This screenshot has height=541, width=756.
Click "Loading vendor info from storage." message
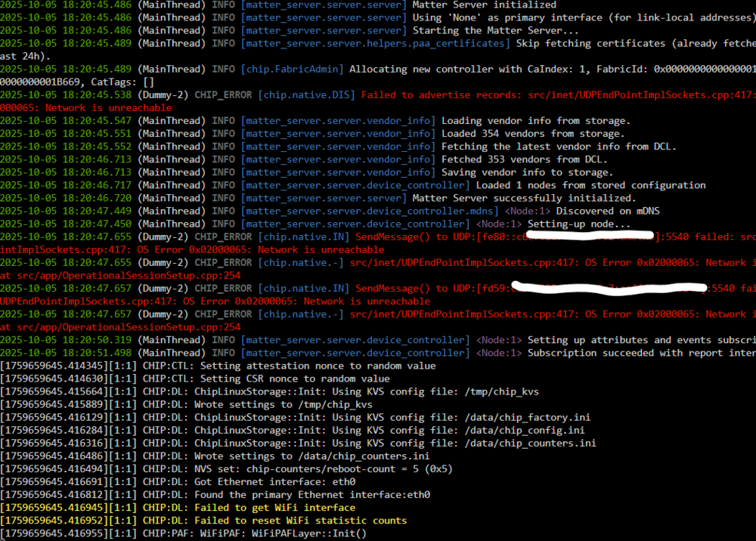coord(536,121)
